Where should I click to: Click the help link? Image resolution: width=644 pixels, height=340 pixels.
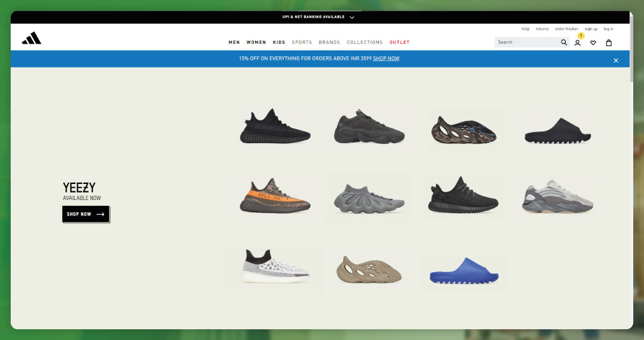click(526, 29)
